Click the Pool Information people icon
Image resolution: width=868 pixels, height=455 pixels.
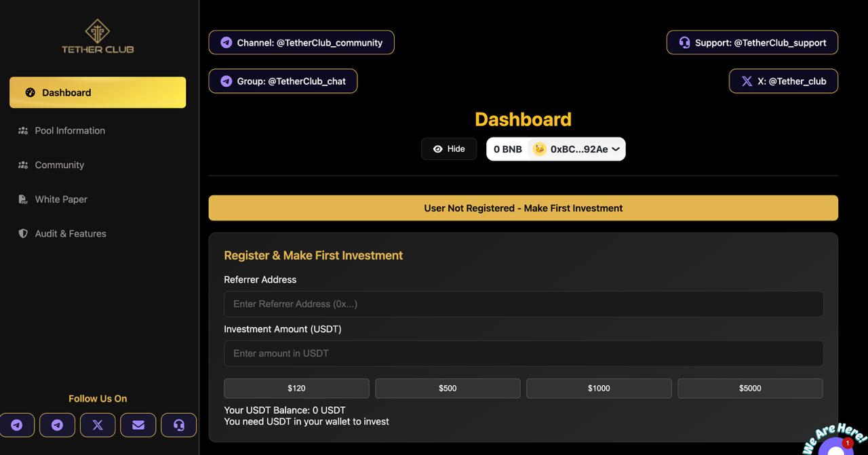click(x=22, y=130)
